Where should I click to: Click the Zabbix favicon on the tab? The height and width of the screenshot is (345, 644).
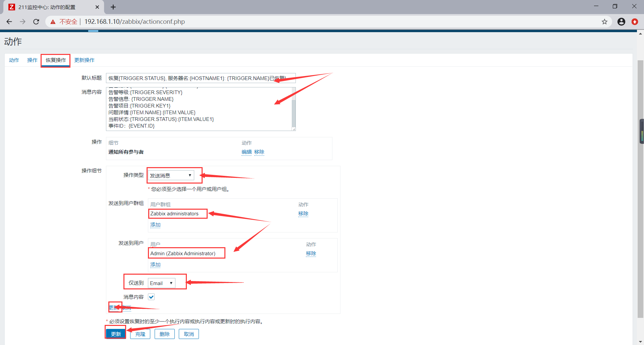12,7
